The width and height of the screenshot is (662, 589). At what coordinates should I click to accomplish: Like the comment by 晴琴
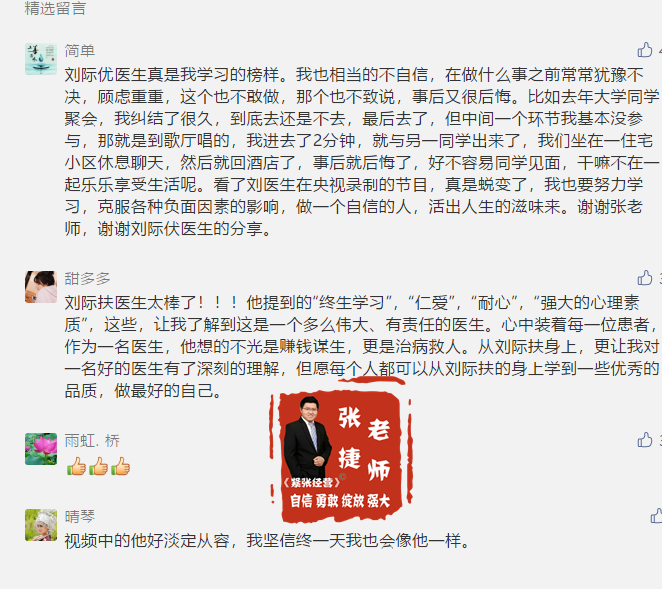click(x=656, y=516)
